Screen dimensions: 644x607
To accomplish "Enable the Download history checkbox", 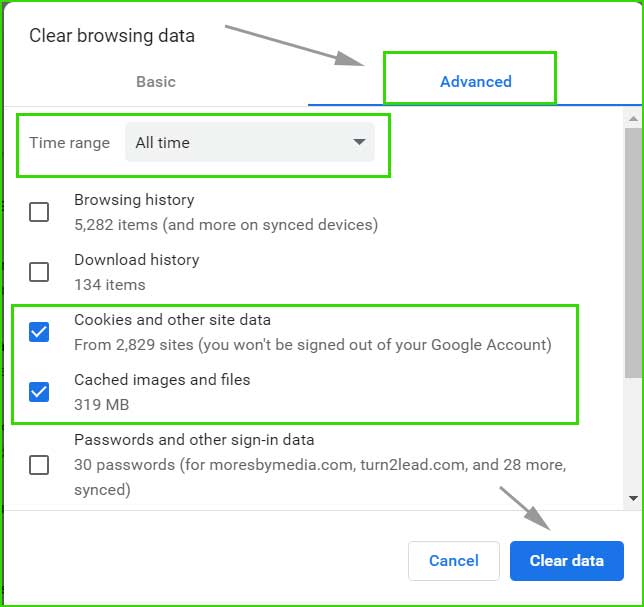I will click(x=39, y=272).
